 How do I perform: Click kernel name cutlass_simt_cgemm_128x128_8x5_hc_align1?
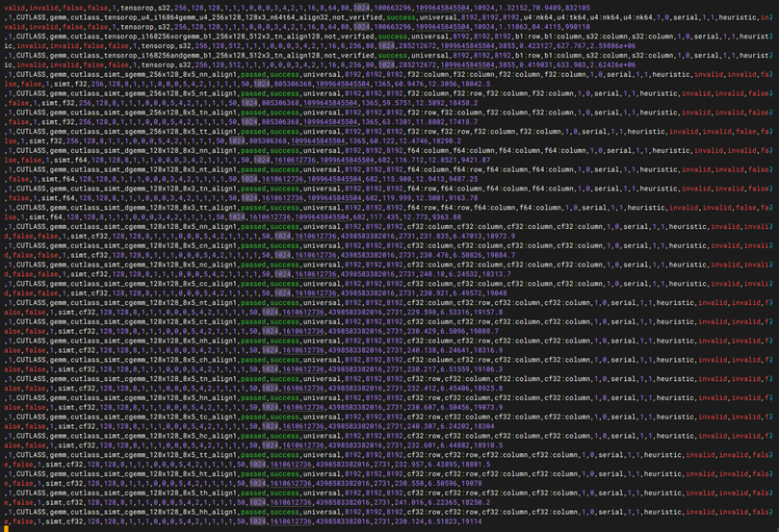pyautogui.click(x=155, y=436)
